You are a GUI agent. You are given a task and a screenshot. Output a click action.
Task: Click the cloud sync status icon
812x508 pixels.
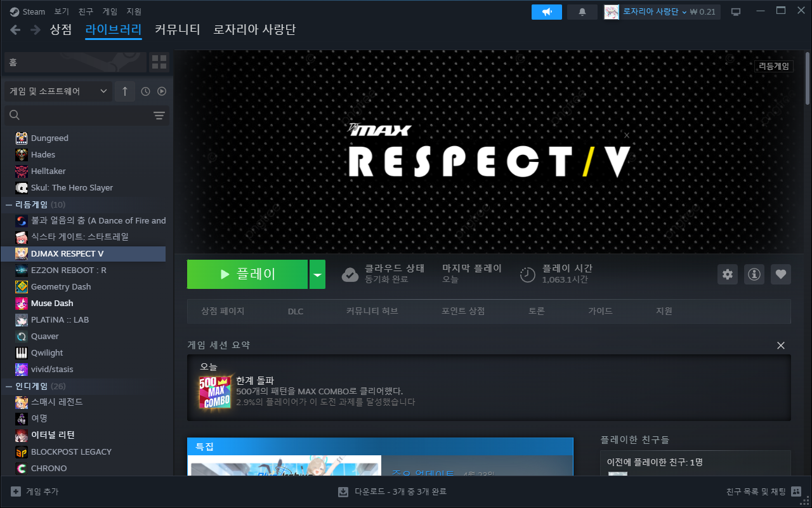click(350, 274)
